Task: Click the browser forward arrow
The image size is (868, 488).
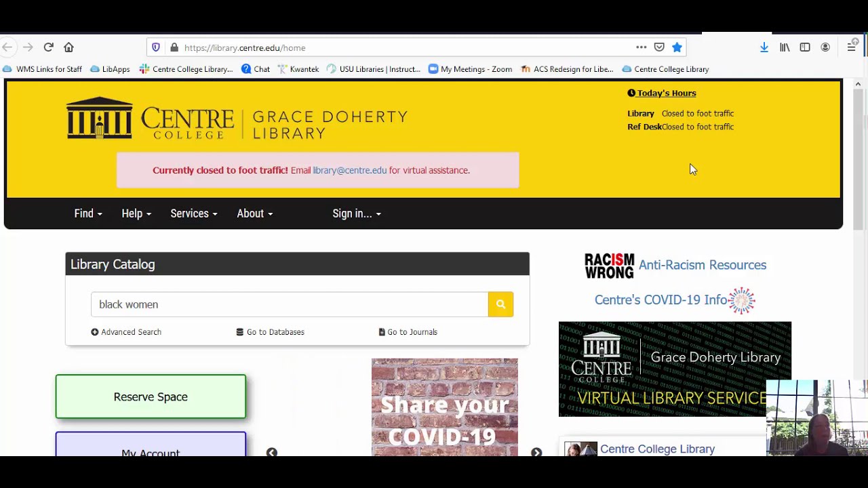Action: (x=28, y=47)
